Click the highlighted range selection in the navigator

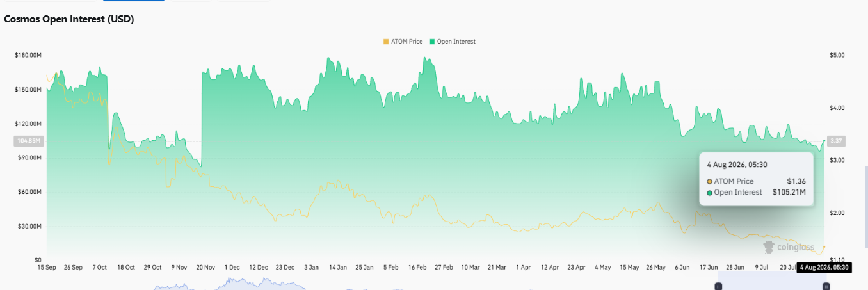[772, 282]
